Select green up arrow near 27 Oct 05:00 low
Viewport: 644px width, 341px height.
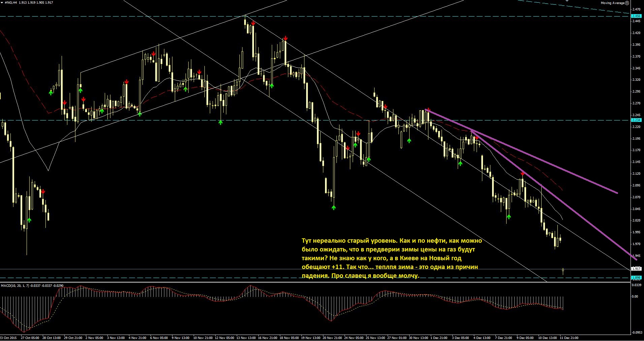tap(29, 220)
